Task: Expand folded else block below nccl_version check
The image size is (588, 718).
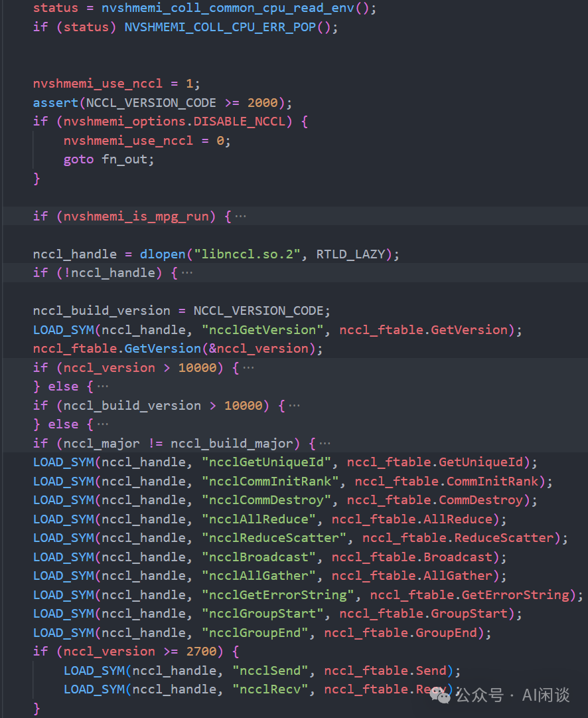Action: 103,387
